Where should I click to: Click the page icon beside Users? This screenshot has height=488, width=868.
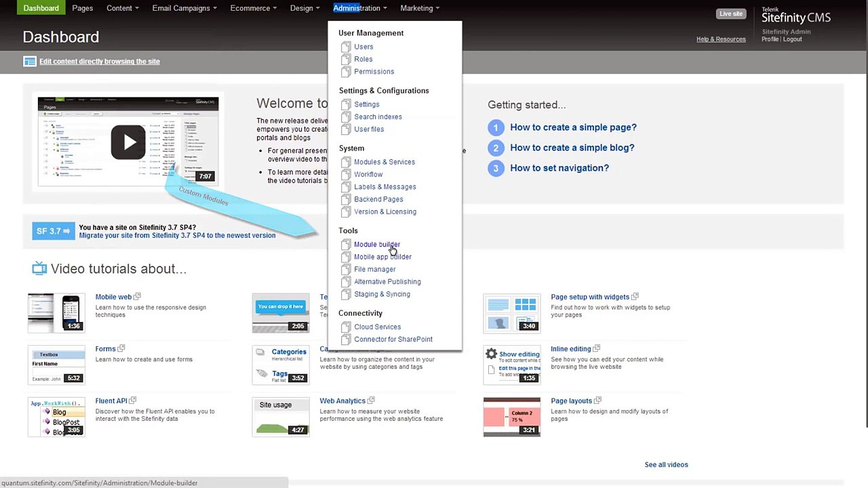pos(346,47)
